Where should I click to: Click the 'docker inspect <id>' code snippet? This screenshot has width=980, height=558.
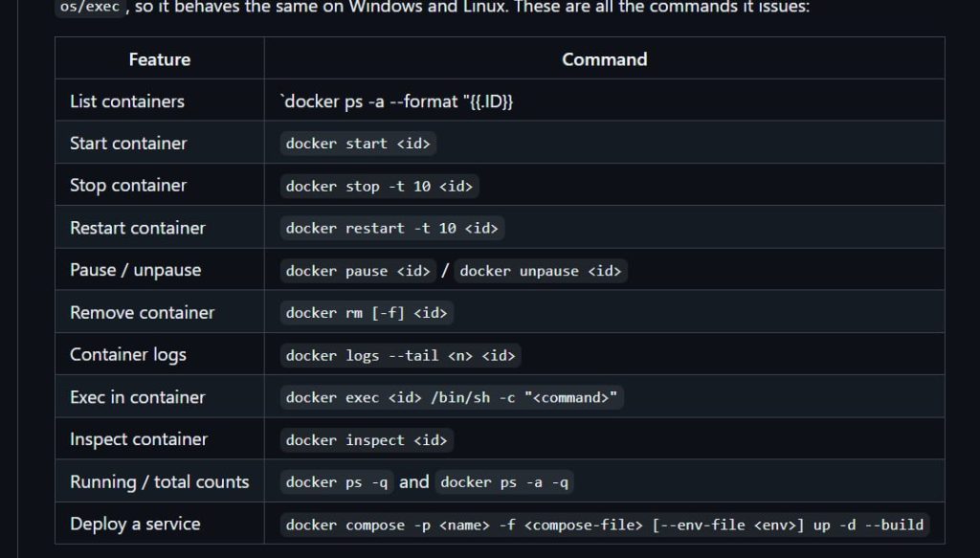pyautogui.click(x=367, y=440)
